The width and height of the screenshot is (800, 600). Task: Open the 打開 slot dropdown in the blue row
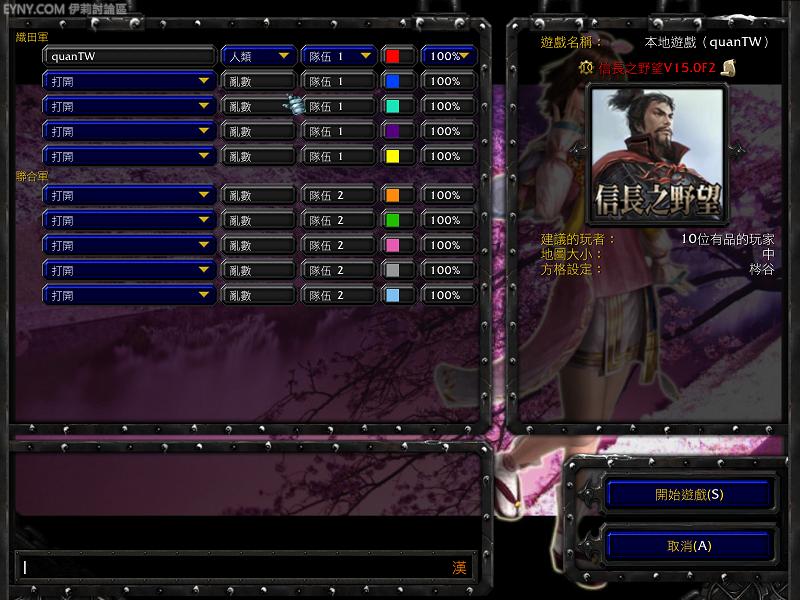click(130, 81)
